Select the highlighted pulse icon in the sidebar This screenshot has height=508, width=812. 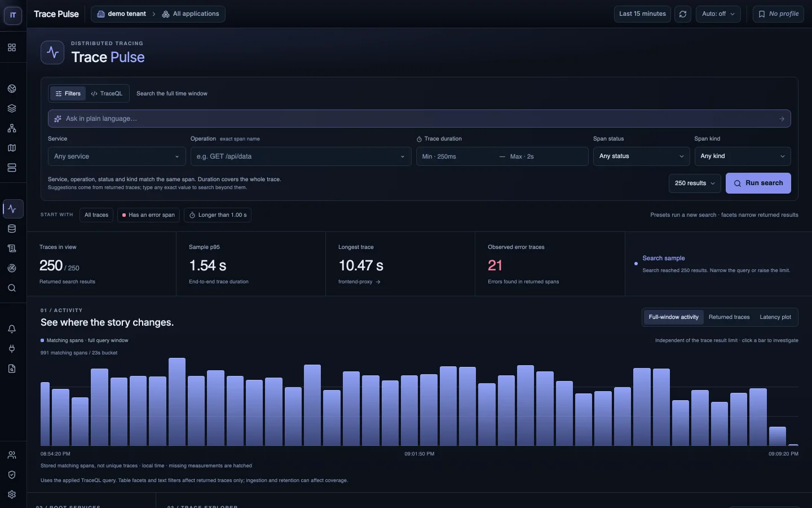tap(12, 209)
